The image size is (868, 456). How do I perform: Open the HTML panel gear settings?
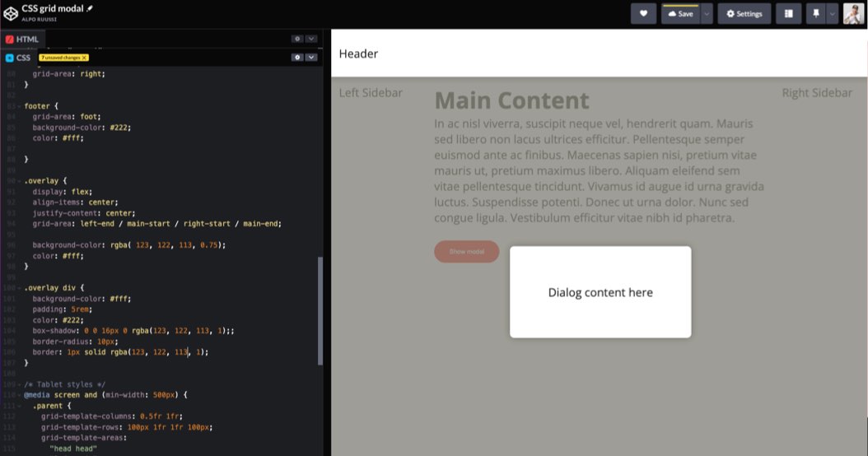(297, 39)
